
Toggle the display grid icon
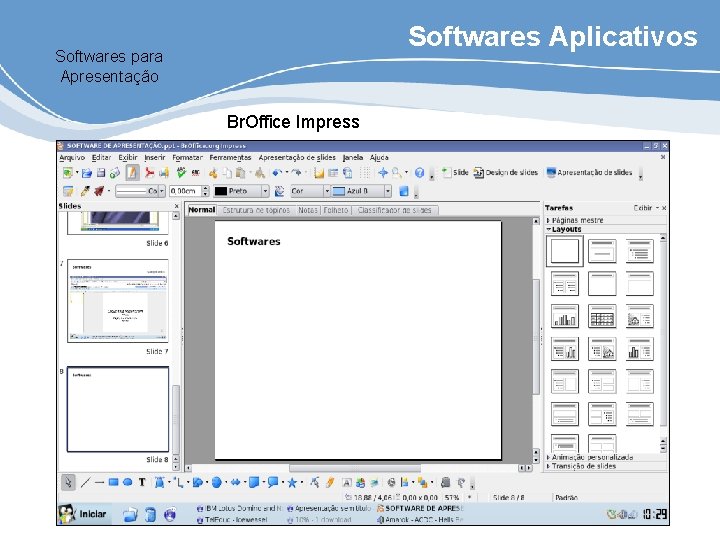tap(365, 173)
